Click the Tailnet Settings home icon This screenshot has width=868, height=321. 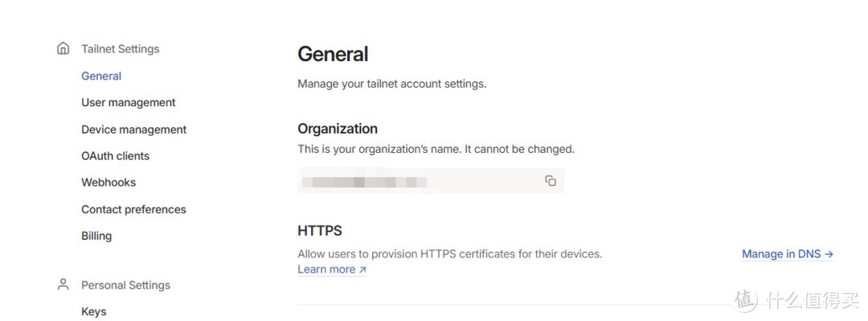[63, 48]
